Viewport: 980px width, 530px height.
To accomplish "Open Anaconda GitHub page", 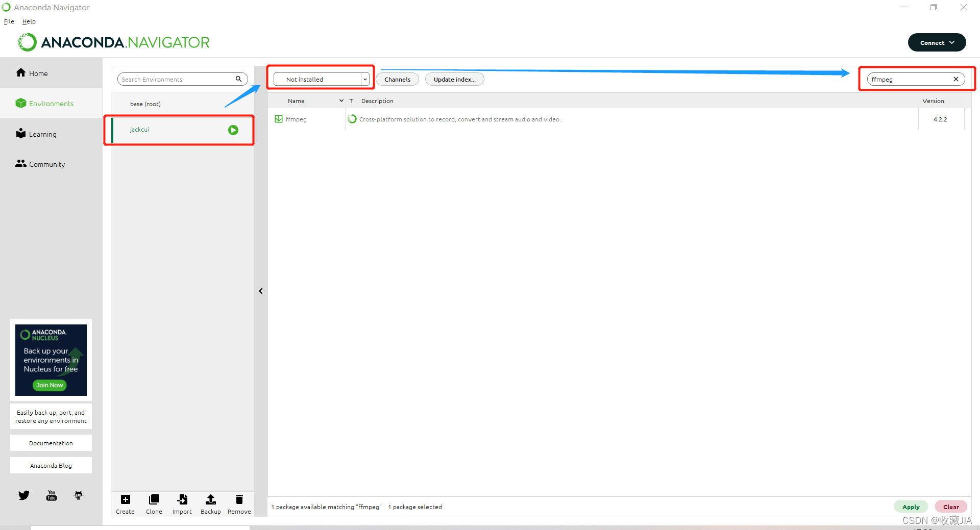I will (x=79, y=495).
